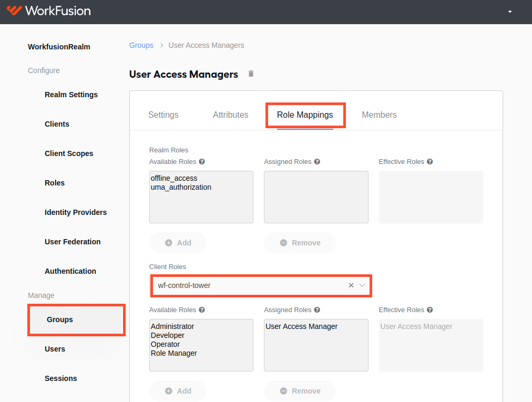Click the Add button under Realm Roles

pyautogui.click(x=178, y=243)
